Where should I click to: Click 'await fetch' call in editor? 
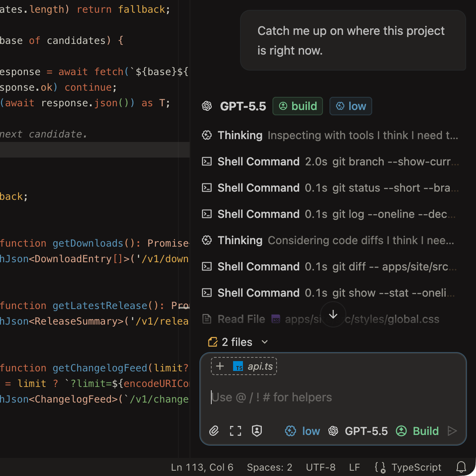click(x=91, y=72)
